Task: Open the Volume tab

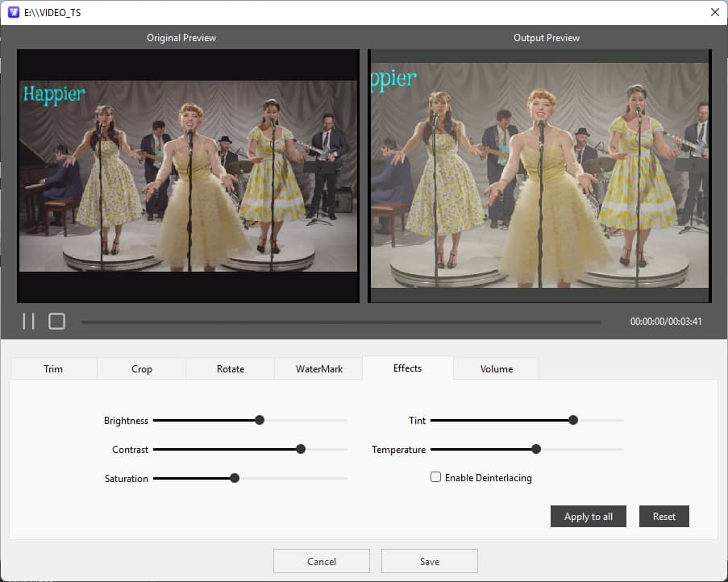Action: [497, 368]
